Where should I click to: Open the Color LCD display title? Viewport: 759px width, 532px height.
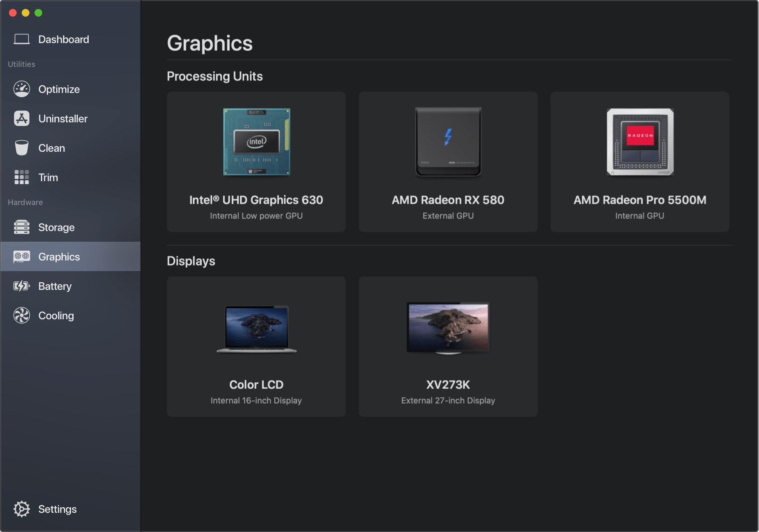tap(256, 385)
